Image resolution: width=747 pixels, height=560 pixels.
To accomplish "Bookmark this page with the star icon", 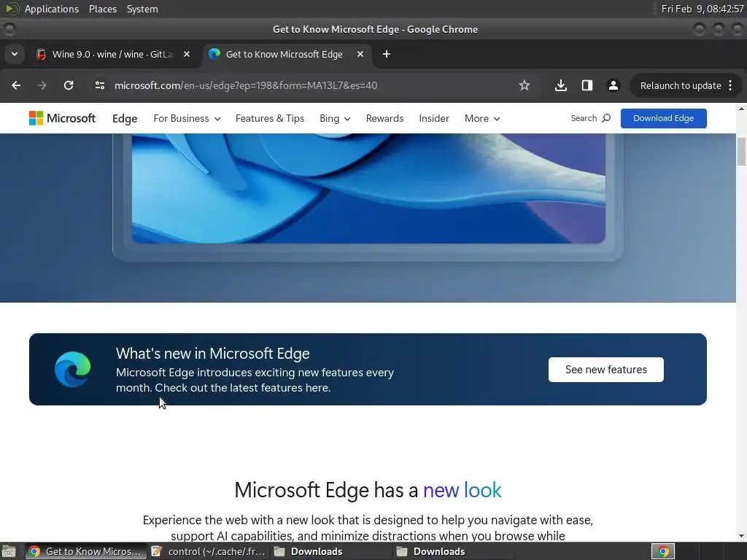I will coord(524,85).
